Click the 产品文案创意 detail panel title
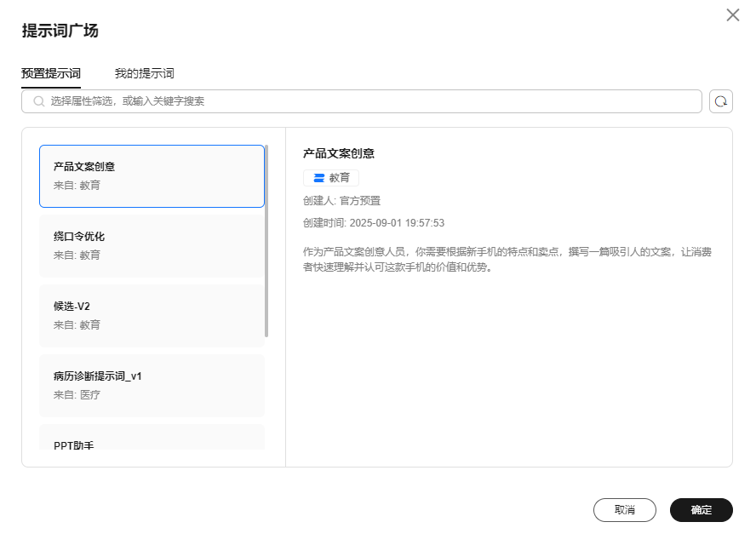The height and width of the screenshot is (545, 756). (339, 153)
